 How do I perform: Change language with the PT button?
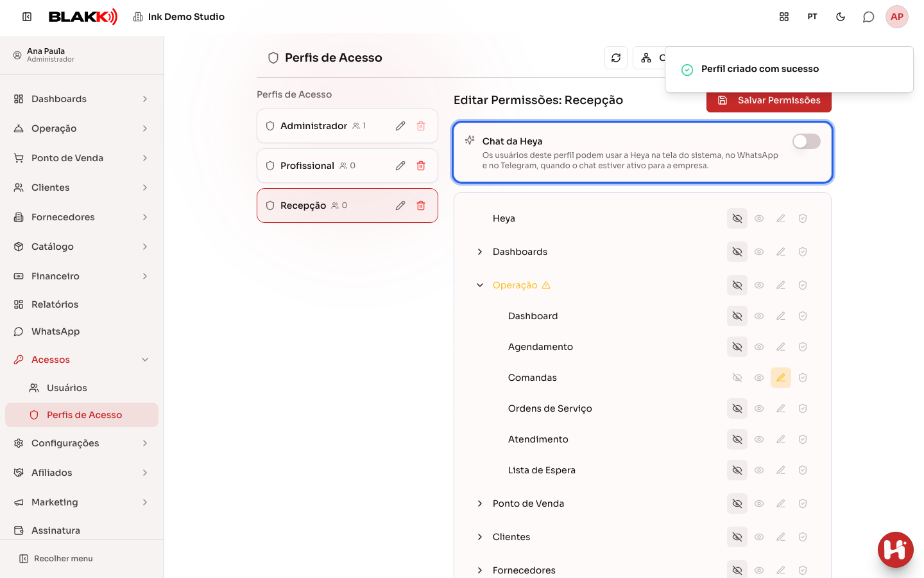click(812, 17)
